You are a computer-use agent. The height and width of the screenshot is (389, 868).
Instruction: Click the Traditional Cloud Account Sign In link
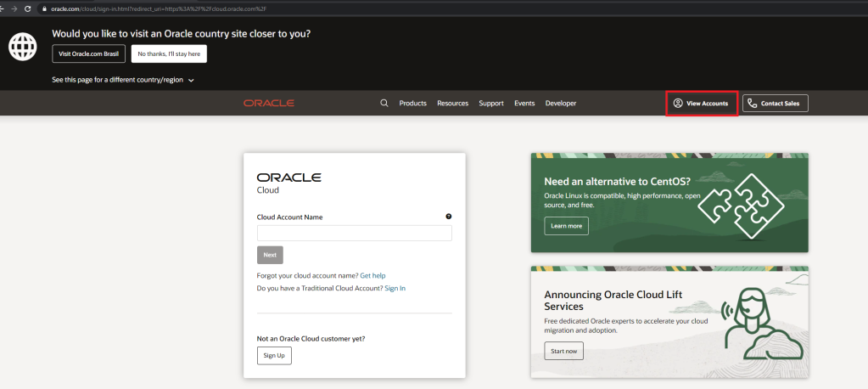[x=395, y=288]
